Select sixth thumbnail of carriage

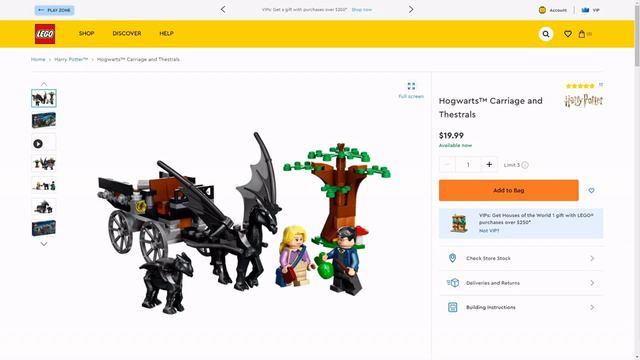[x=44, y=207]
